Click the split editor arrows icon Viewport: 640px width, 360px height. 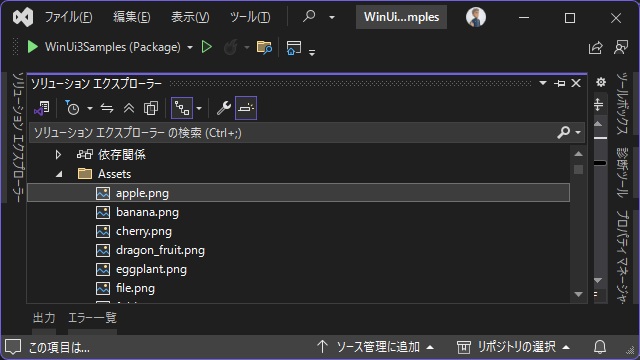coord(598,104)
